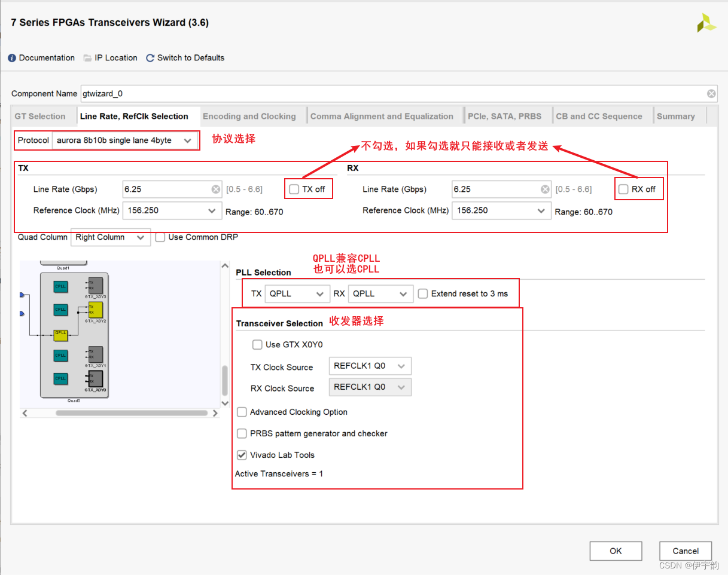The image size is (728, 575).
Task: Open the Documentation info icon
Action: pyautogui.click(x=12, y=58)
